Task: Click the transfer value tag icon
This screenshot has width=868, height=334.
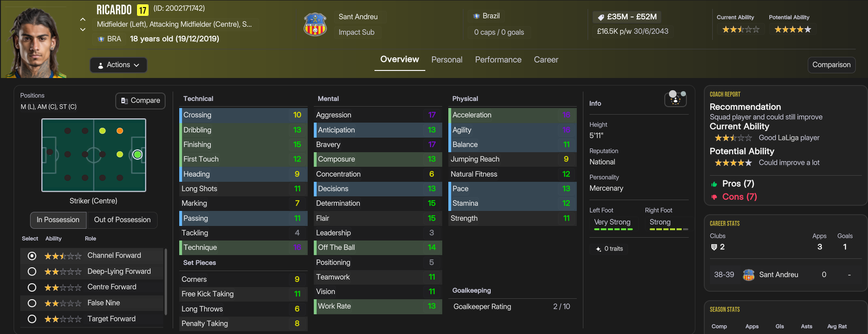Action: (601, 17)
